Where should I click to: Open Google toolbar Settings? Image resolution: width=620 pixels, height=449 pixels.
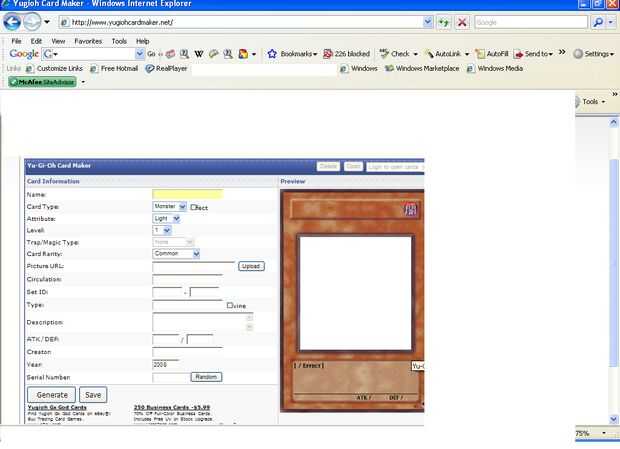tap(594, 54)
